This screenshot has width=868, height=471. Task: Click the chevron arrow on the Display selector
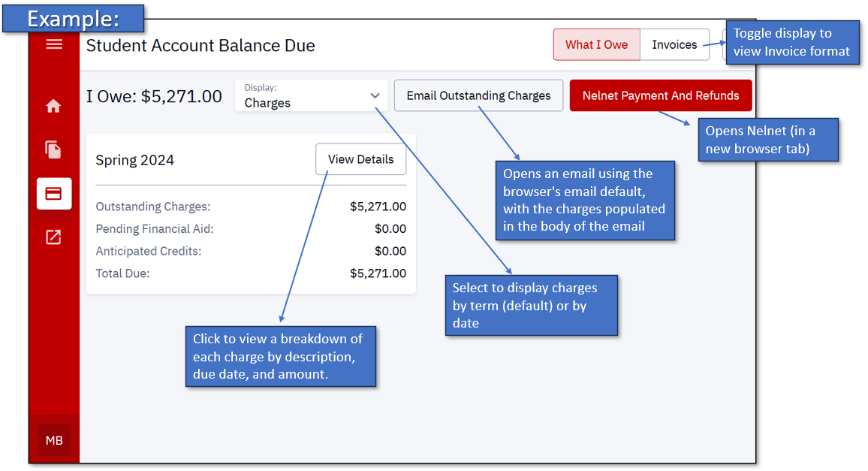coord(375,96)
